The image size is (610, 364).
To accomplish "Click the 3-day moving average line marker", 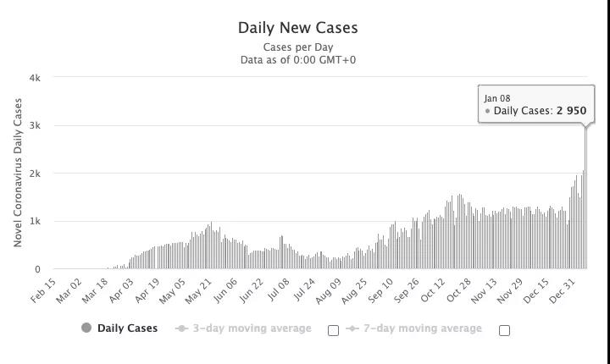I will tap(181, 328).
